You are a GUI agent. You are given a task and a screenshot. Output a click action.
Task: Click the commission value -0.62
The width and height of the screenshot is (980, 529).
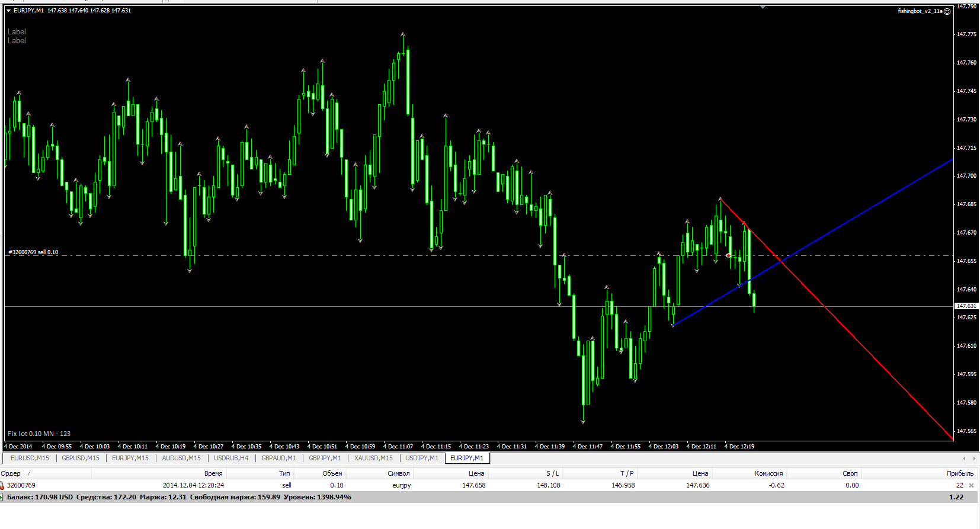777,485
